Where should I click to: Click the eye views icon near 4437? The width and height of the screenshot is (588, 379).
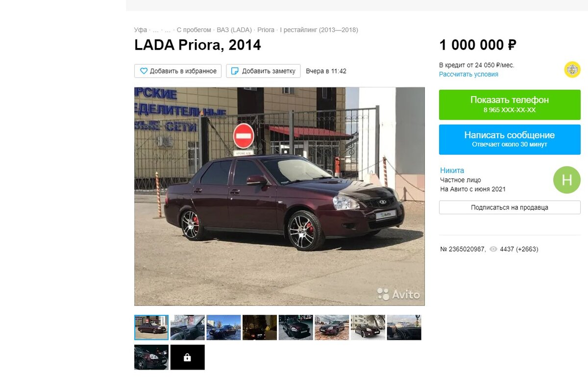click(x=493, y=249)
